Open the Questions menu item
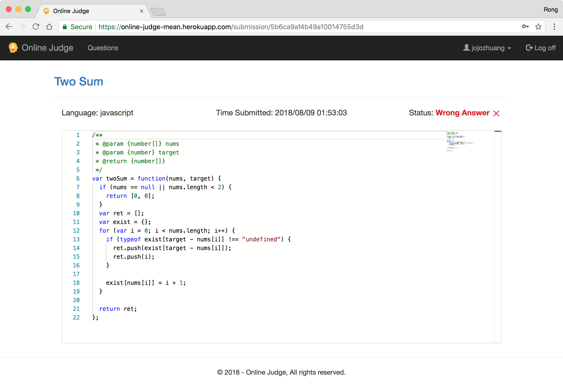 (103, 48)
